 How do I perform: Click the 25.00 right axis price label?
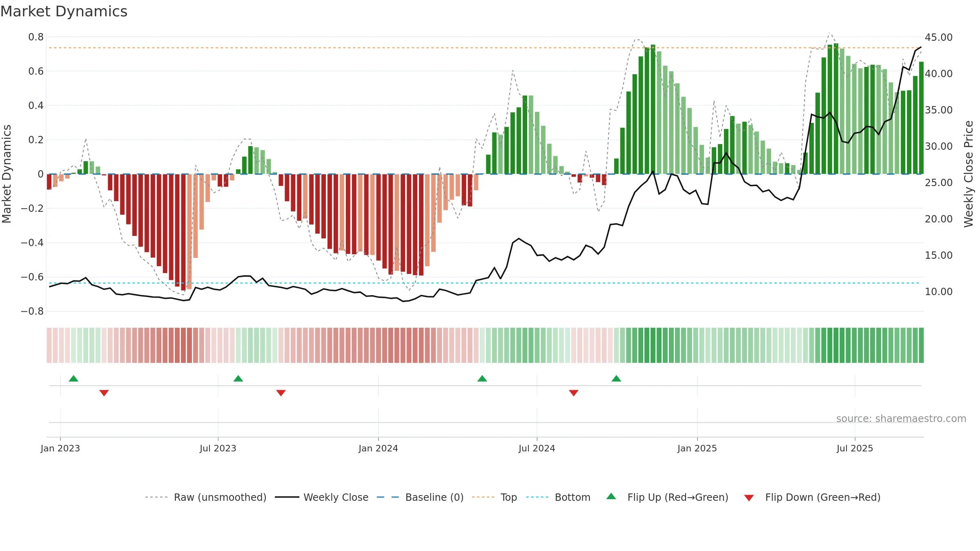click(939, 183)
